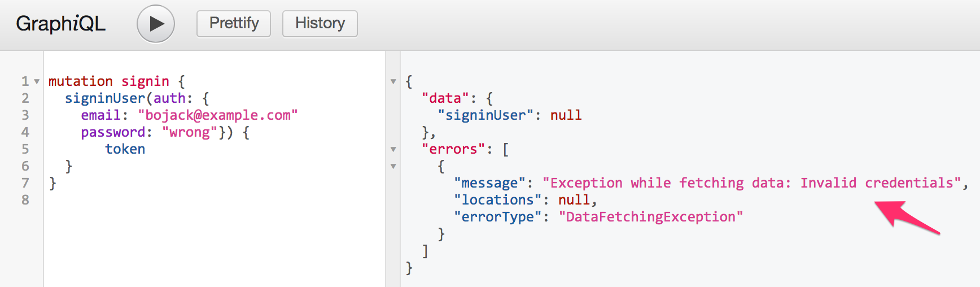Click line number 1 in the gutter

click(25, 81)
